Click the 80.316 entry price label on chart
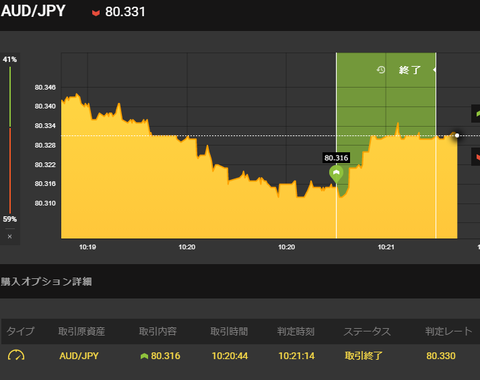The image size is (480, 380). pos(336,158)
